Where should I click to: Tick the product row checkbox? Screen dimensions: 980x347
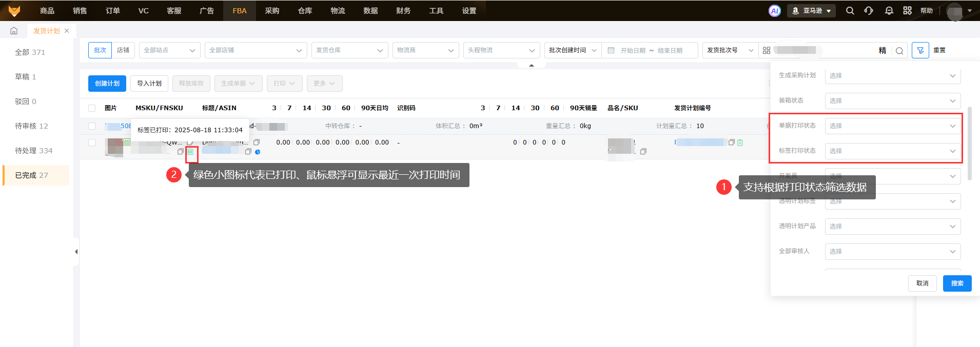tap(92, 142)
